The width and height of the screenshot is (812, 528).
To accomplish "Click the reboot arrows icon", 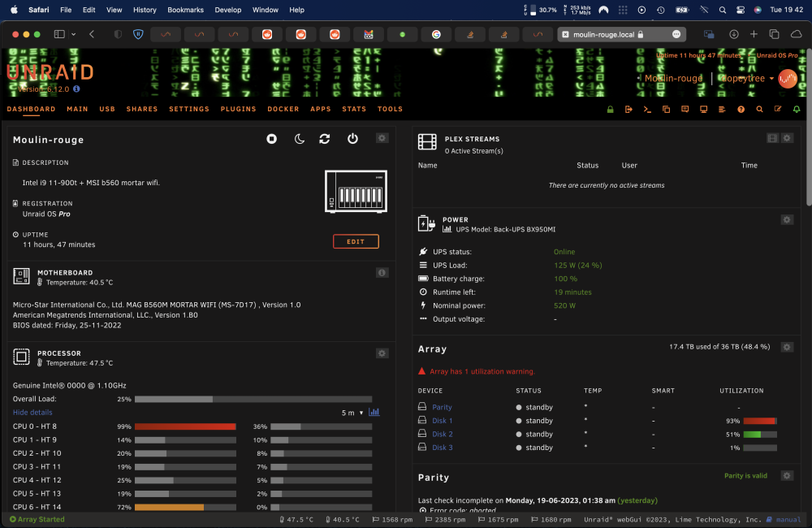I will 325,139.
